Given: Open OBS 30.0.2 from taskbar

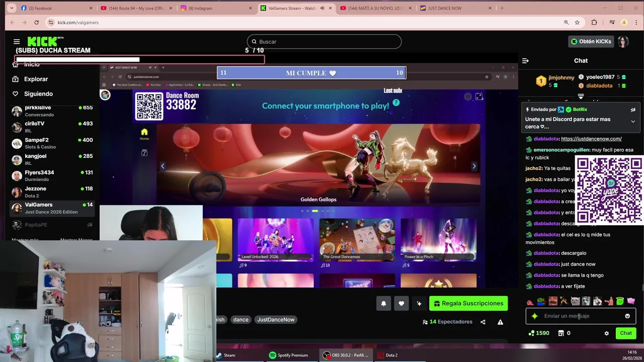Looking at the screenshot, I should coord(347,355).
